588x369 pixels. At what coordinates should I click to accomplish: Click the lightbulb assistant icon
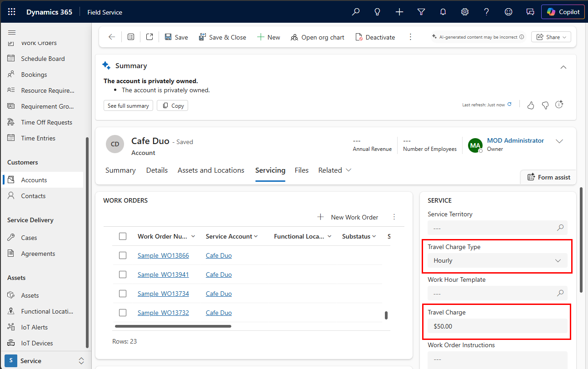(x=377, y=12)
